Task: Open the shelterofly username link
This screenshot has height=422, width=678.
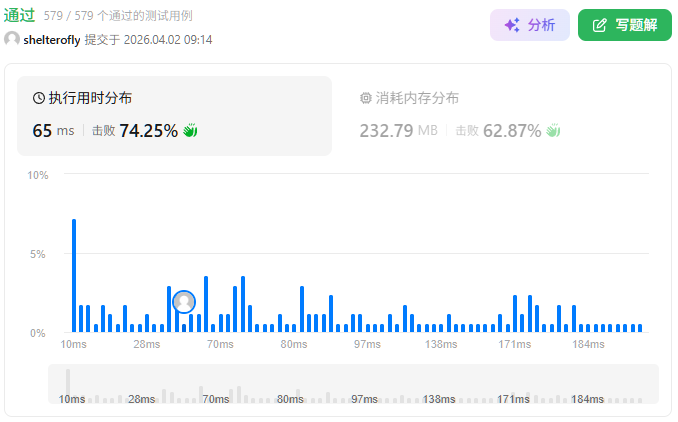Action: pos(52,39)
